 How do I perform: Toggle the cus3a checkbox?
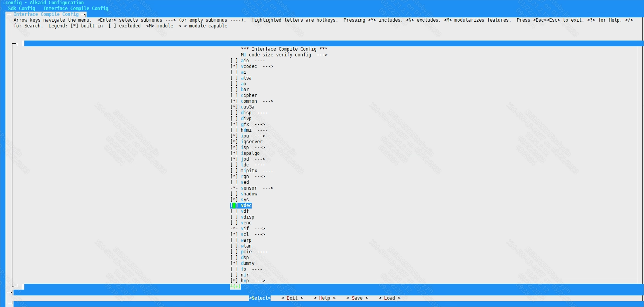click(x=234, y=107)
